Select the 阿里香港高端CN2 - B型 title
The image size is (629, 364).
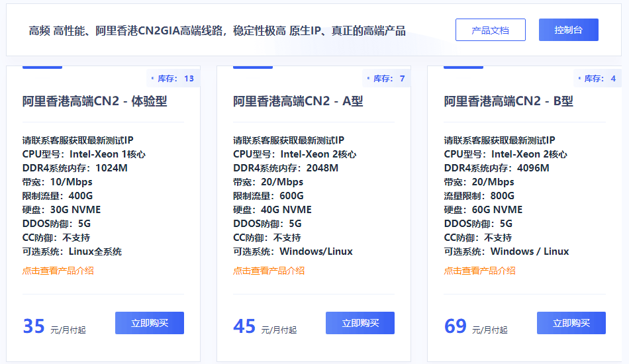tap(508, 101)
